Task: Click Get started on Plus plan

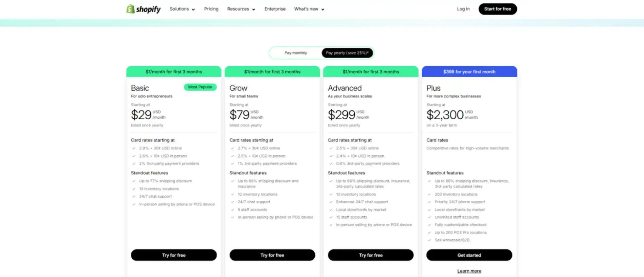Action: (469, 255)
